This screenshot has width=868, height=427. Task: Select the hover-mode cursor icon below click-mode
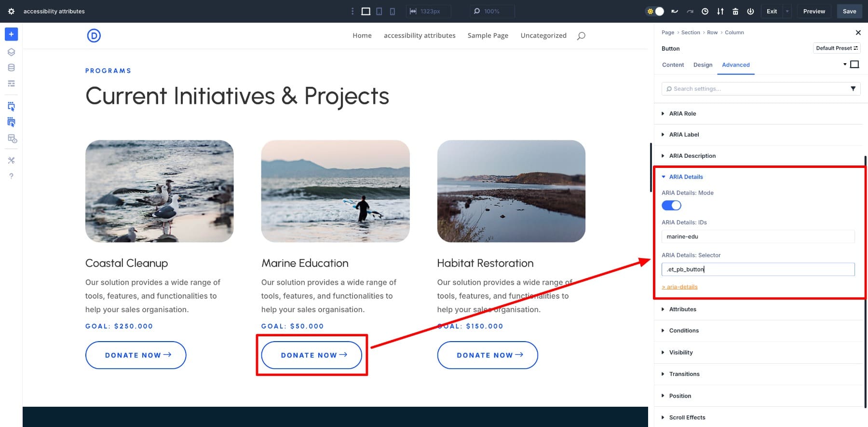11,123
